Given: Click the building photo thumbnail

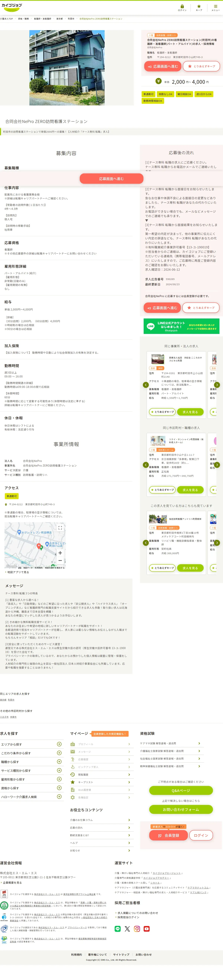Looking at the screenshot, I should [x=67, y=68].
